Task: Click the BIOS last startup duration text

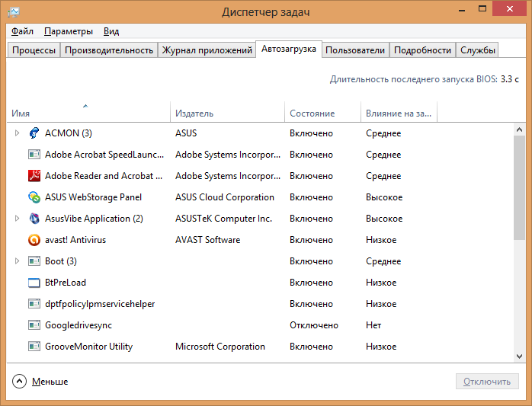Action: coord(424,79)
